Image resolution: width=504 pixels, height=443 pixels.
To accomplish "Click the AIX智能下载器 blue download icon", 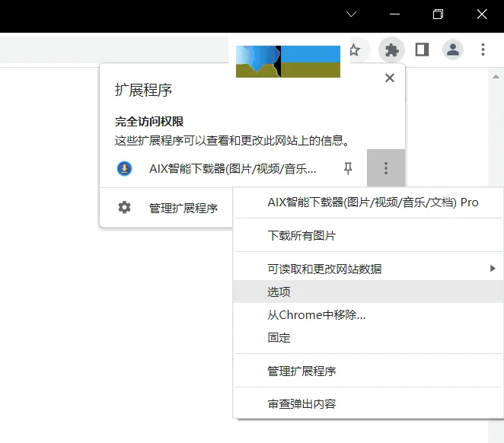I will click(124, 168).
